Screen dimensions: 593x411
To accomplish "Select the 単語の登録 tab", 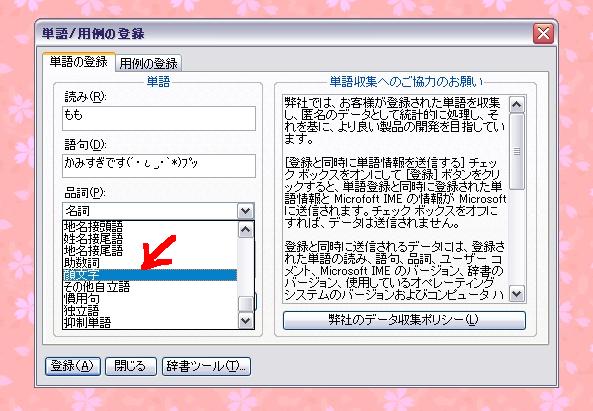I will (x=79, y=62).
